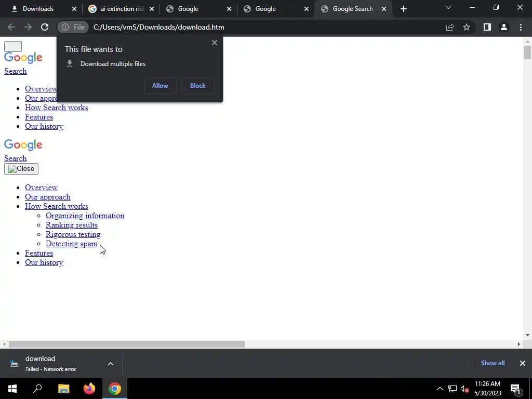Open File Explorer from taskbar
Screen dimensions: 532x399
pos(63,389)
